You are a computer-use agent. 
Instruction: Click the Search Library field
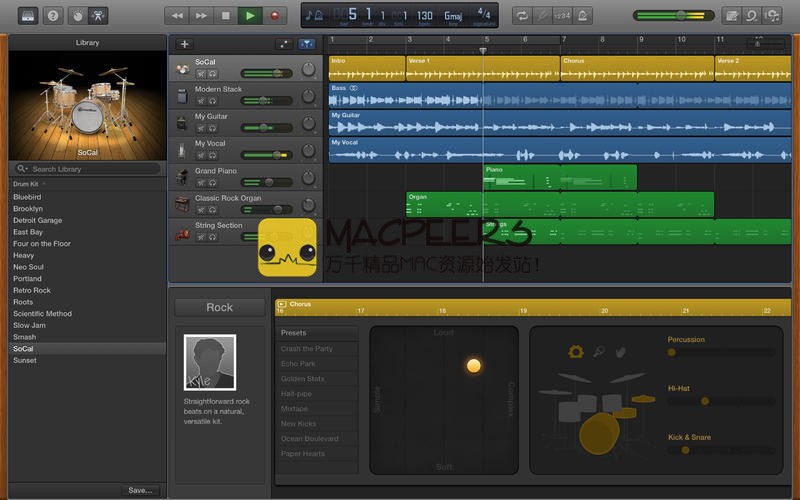point(88,169)
